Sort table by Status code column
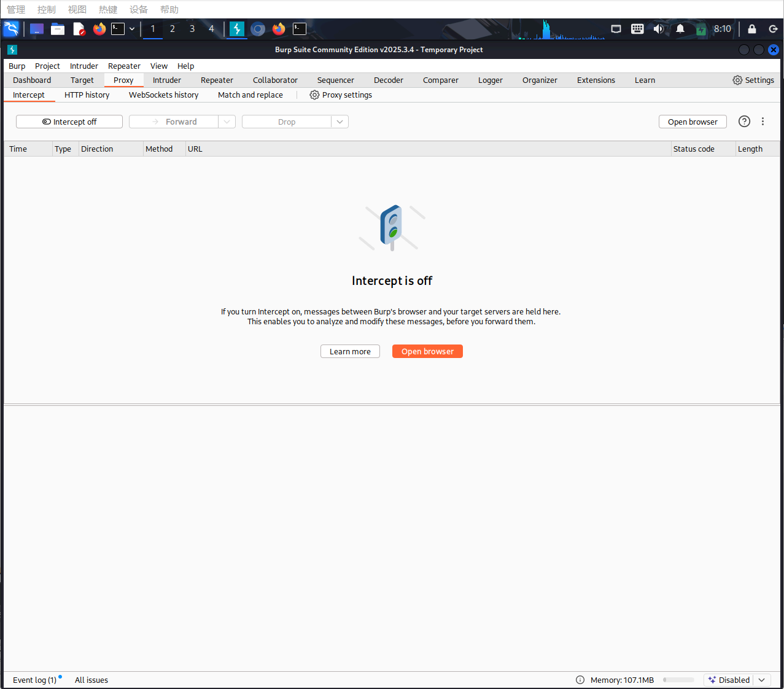The height and width of the screenshot is (689, 784). [x=694, y=149]
